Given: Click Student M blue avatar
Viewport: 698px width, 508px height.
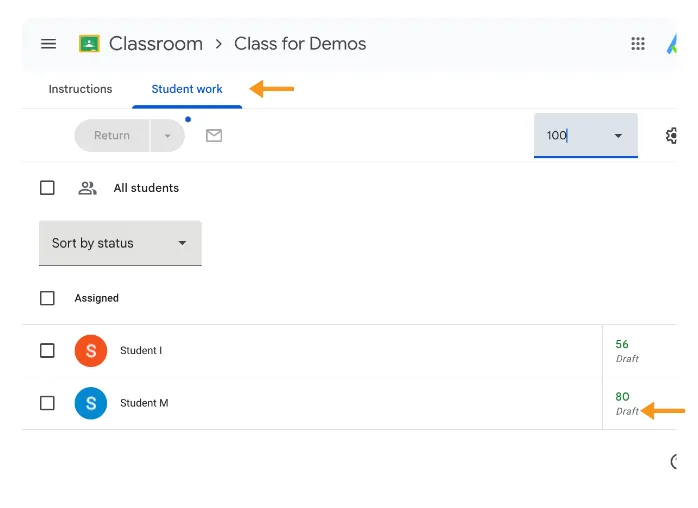Looking at the screenshot, I should (91, 403).
